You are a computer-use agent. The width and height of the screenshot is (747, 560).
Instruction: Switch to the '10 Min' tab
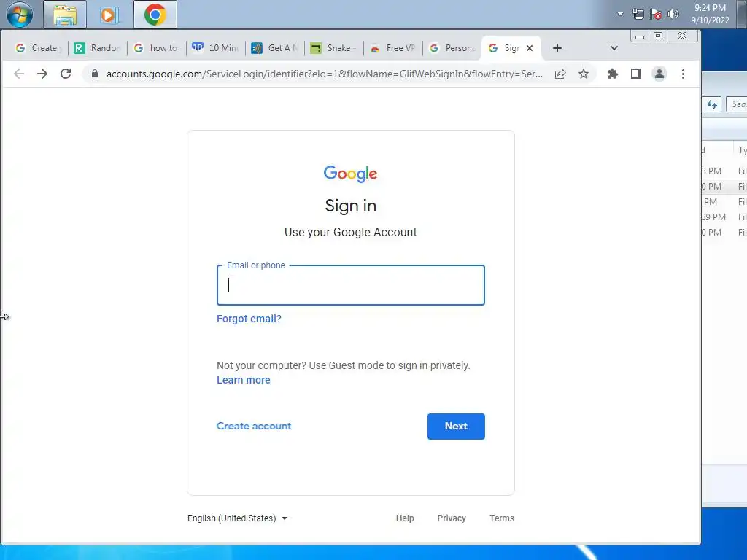point(215,48)
